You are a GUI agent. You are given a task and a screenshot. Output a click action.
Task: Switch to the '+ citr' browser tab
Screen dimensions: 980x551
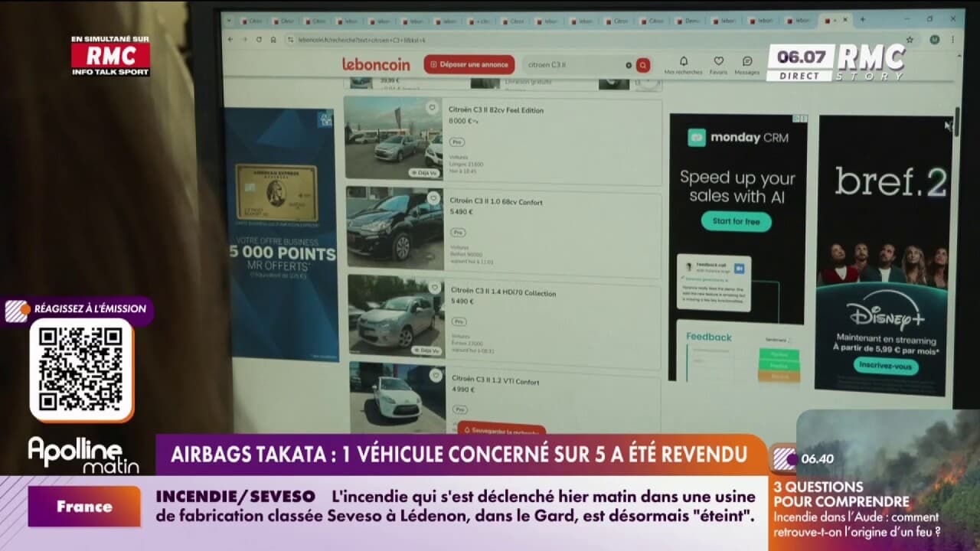[x=481, y=21]
